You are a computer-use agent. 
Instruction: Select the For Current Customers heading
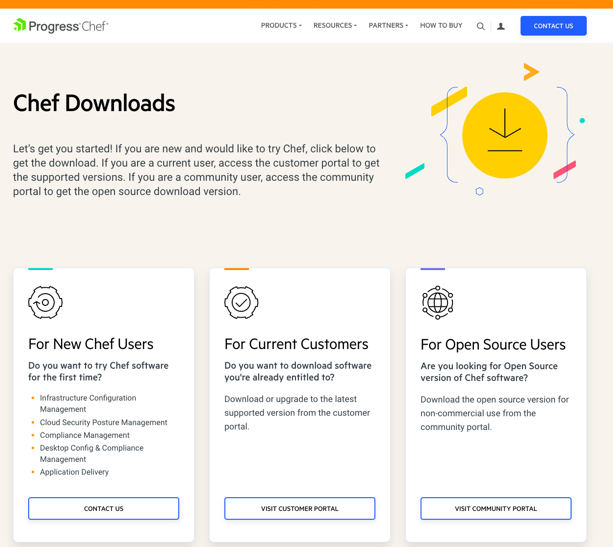[296, 344]
